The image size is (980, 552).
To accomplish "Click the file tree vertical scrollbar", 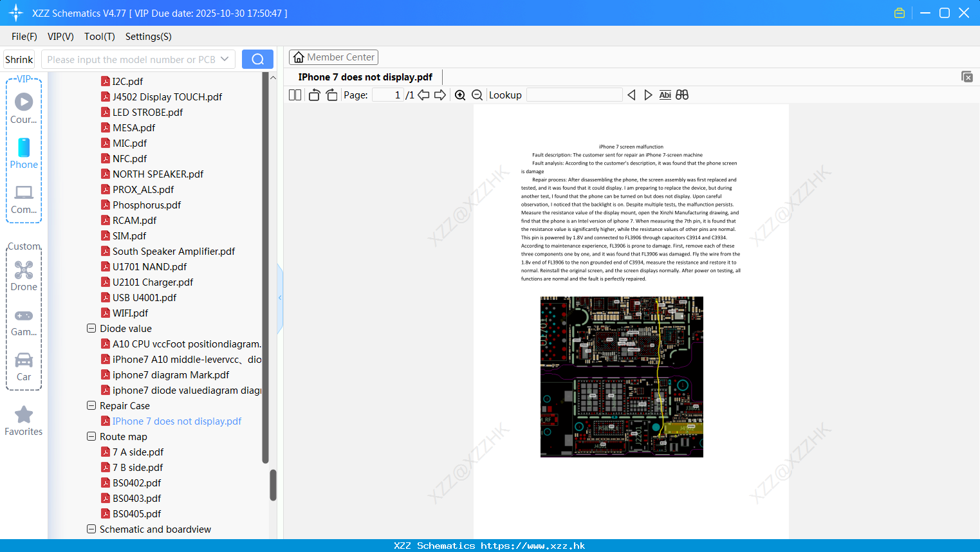I will click(273, 485).
